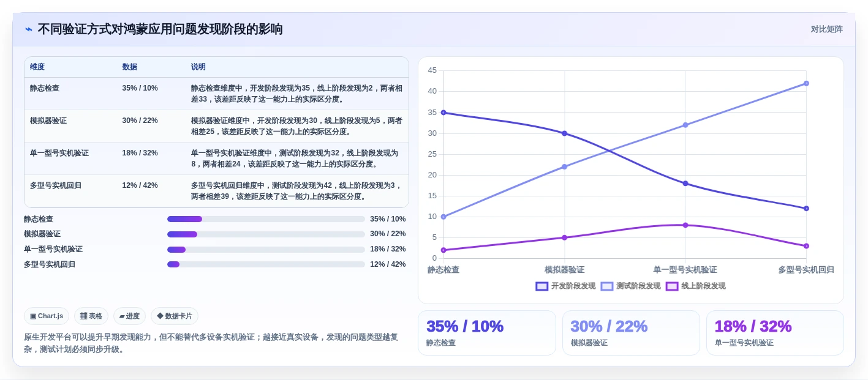Click the 测试阶段发现 point at 模拟器验证 (22)
Screen dimensions: 868x380
(x=564, y=166)
